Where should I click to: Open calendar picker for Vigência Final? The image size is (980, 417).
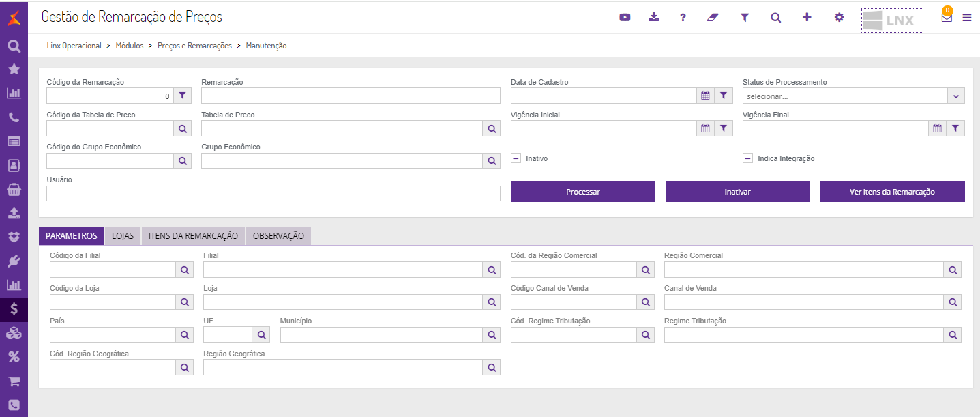point(937,128)
